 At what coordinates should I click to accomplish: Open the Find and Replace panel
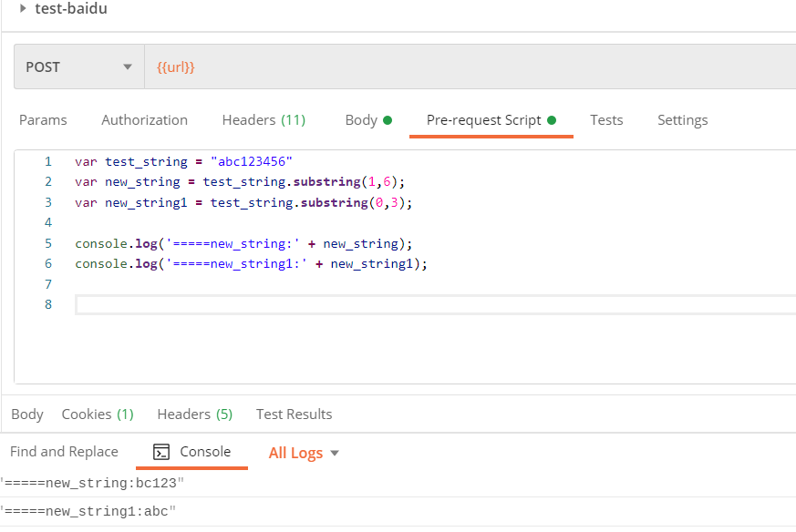click(x=64, y=452)
